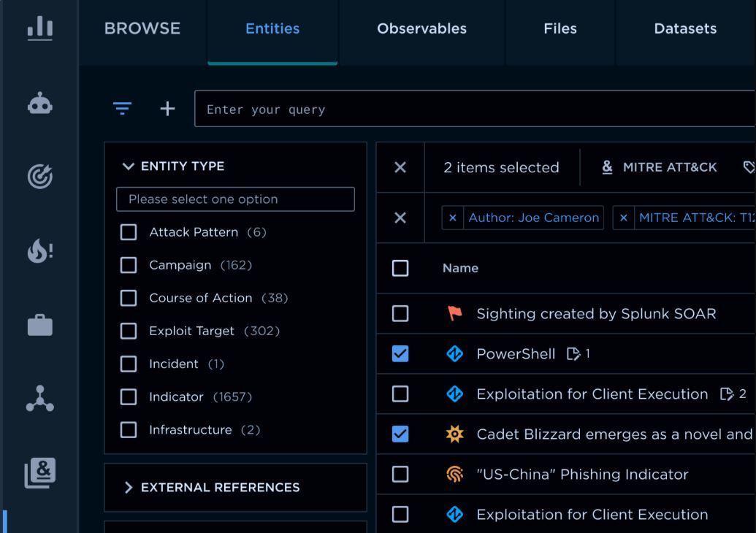Open the filter options icon
The height and width of the screenshot is (533, 756).
[x=122, y=110]
